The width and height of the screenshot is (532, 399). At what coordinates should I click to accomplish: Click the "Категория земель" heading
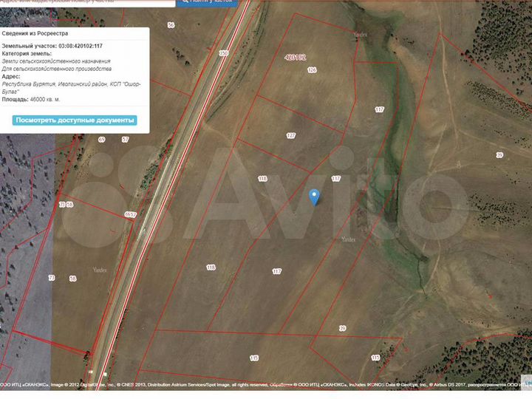(27, 53)
